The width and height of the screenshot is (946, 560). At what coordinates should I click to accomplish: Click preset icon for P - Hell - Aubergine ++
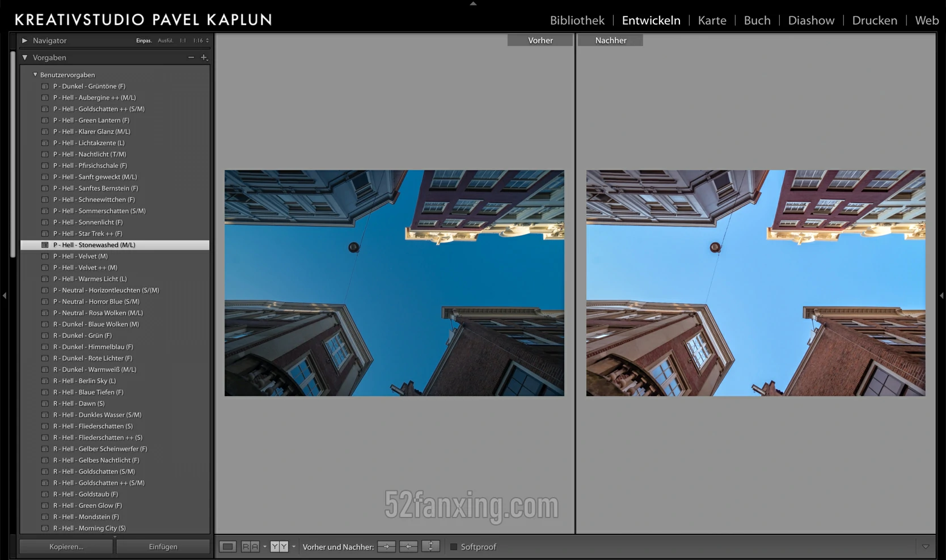(45, 97)
